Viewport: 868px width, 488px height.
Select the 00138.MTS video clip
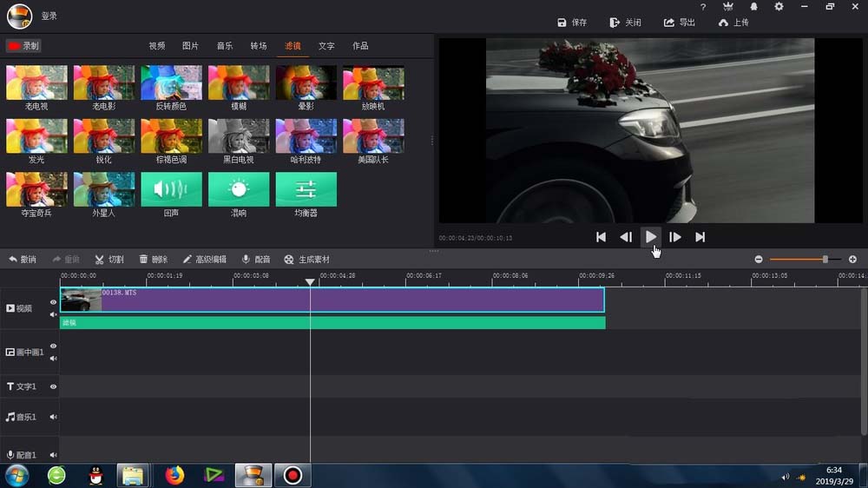click(x=332, y=300)
